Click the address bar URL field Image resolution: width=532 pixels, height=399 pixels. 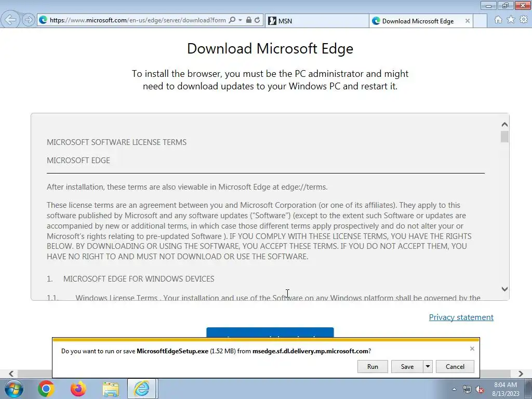pyautogui.click(x=137, y=20)
